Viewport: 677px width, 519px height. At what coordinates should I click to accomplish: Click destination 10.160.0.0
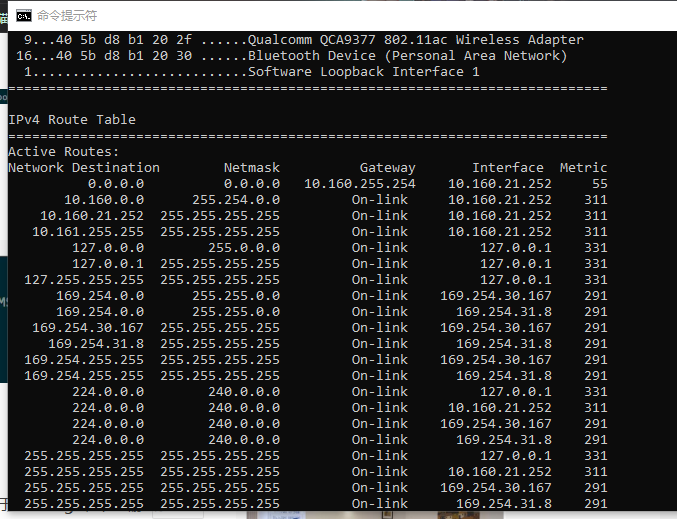pos(104,199)
